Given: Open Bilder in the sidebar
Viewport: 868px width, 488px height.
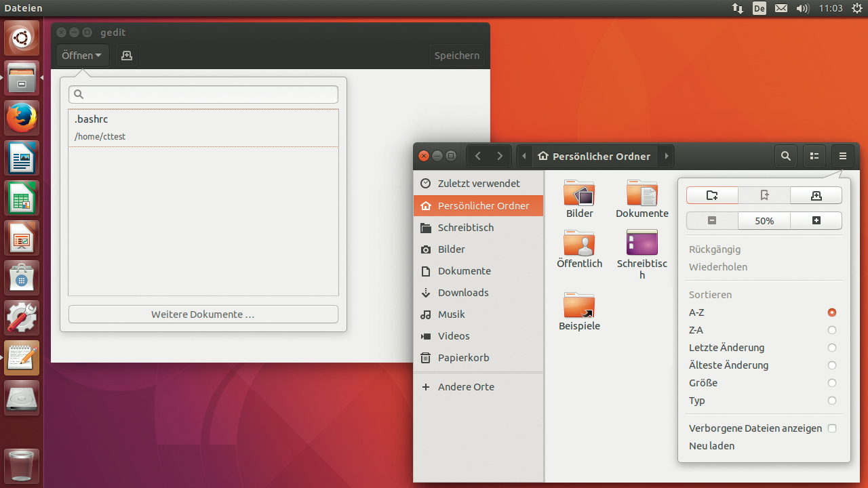Looking at the screenshot, I should coord(478,249).
